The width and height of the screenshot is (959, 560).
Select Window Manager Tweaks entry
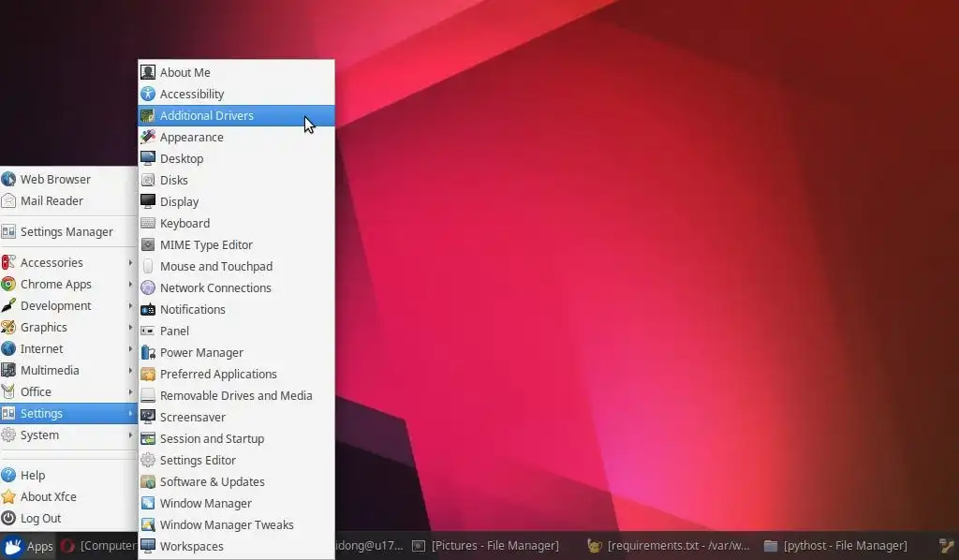226,524
